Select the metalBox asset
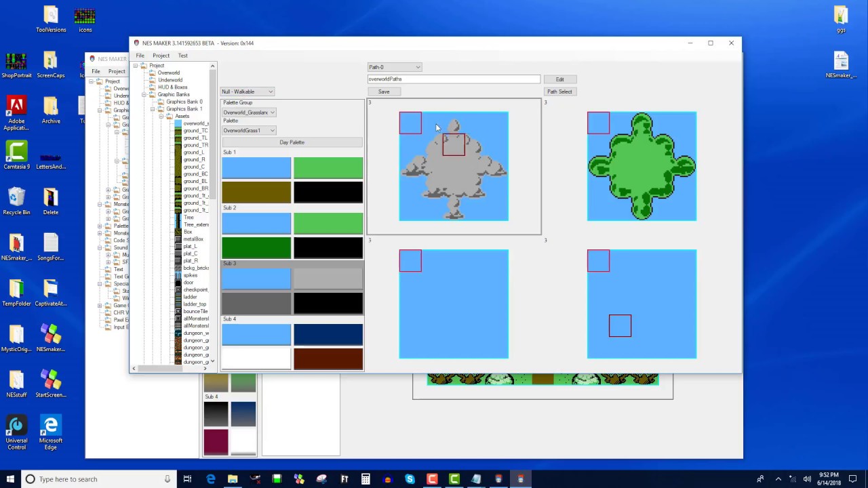The height and width of the screenshot is (488, 868). tap(193, 239)
